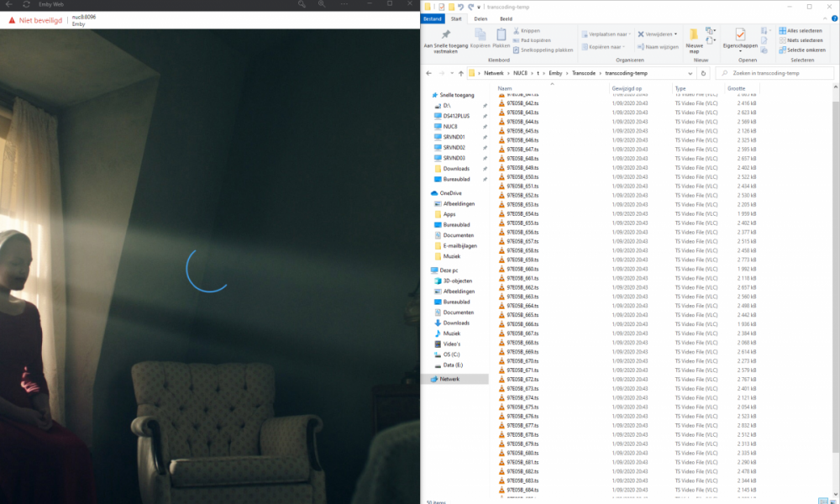Image resolution: width=840 pixels, height=504 pixels.
Task: Click Emby in the address breadcrumb
Action: 555,73
